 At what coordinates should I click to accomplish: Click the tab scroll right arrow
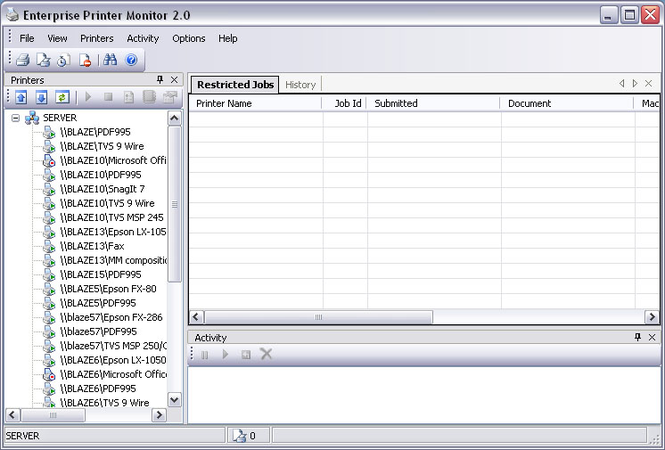[635, 84]
